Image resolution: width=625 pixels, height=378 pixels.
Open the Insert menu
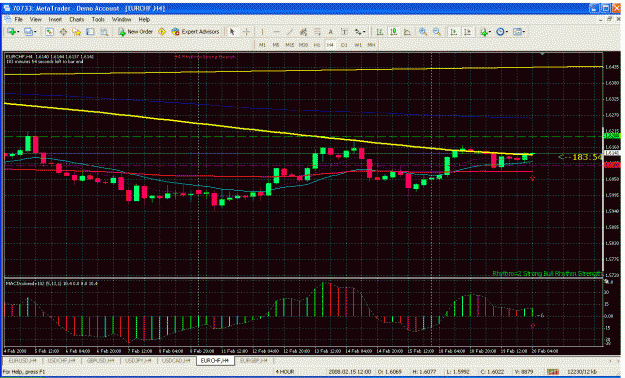click(55, 19)
